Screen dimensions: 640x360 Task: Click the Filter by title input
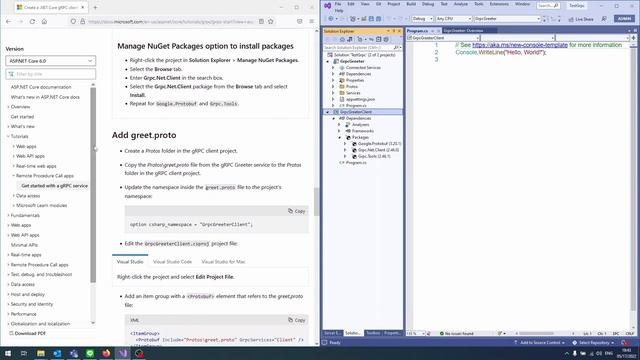click(51, 74)
